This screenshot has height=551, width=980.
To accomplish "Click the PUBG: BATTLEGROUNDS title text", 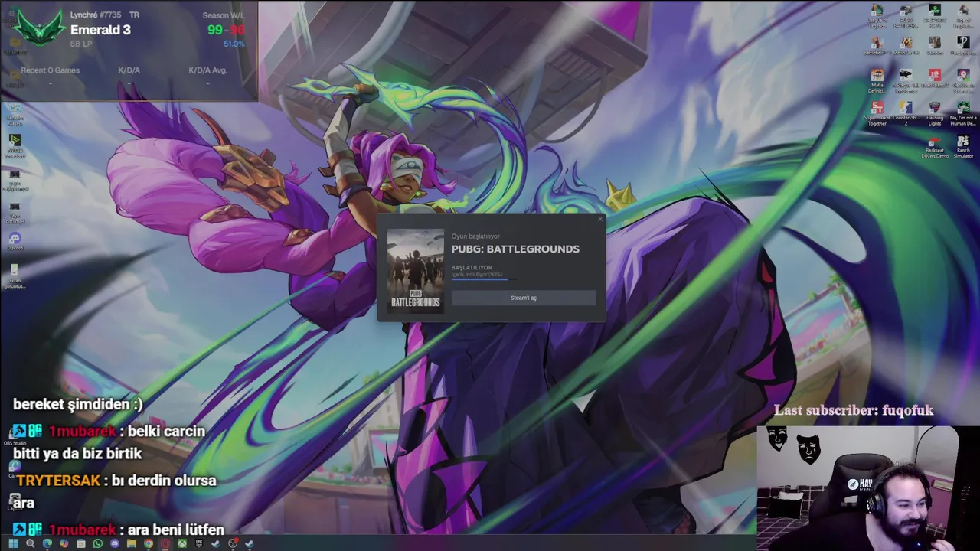I will tap(515, 249).
